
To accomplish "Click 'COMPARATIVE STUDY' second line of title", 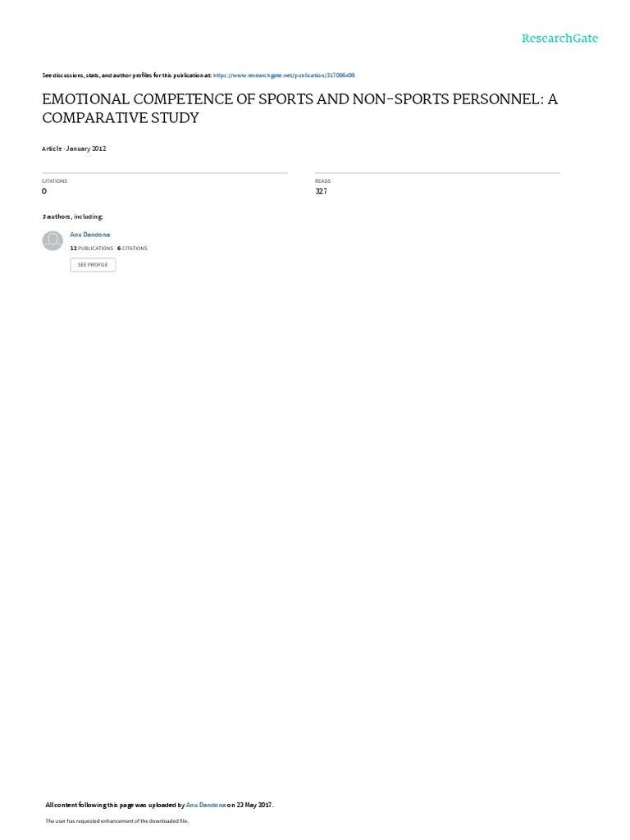I will click(121, 118).
